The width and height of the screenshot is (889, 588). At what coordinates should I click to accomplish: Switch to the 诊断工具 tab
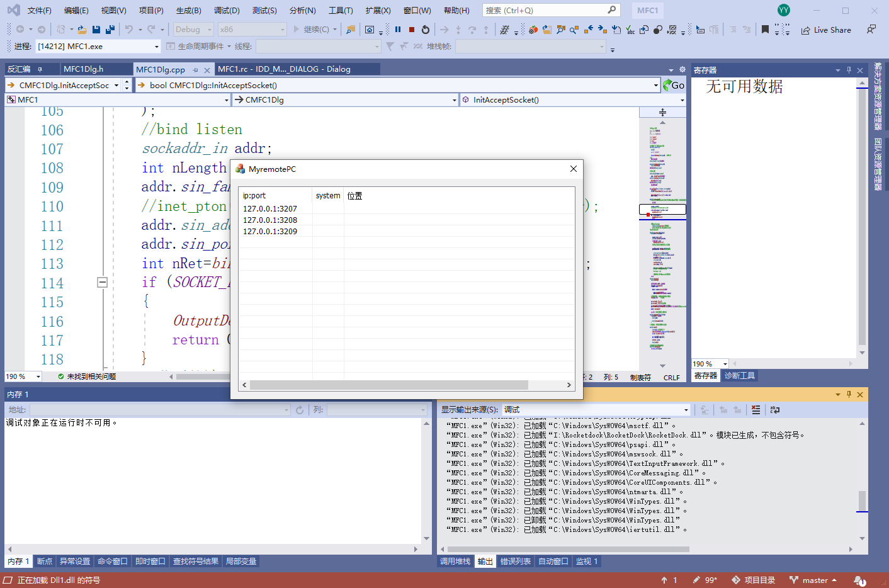(x=740, y=376)
